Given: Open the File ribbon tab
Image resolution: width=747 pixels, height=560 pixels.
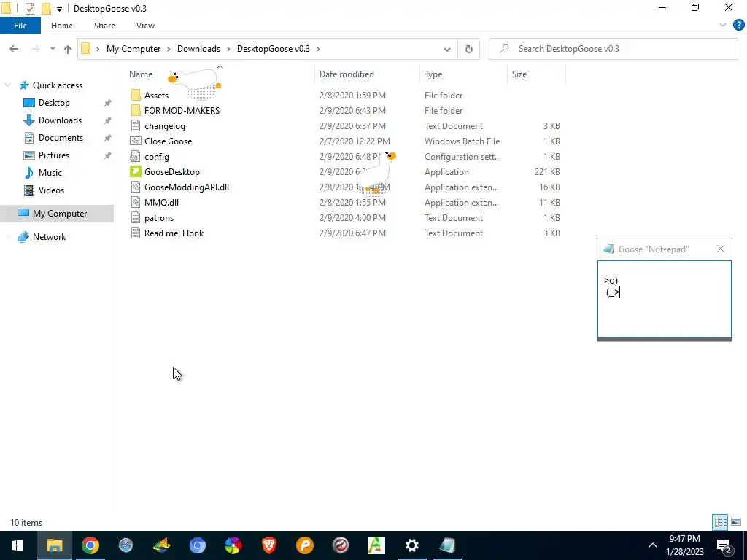Looking at the screenshot, I should tap(20, 26).
